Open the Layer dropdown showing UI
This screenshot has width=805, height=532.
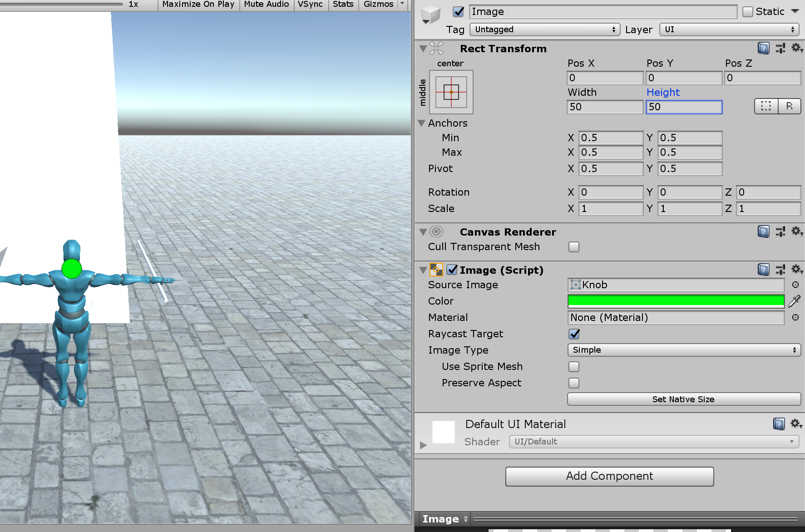pos(729,30)
